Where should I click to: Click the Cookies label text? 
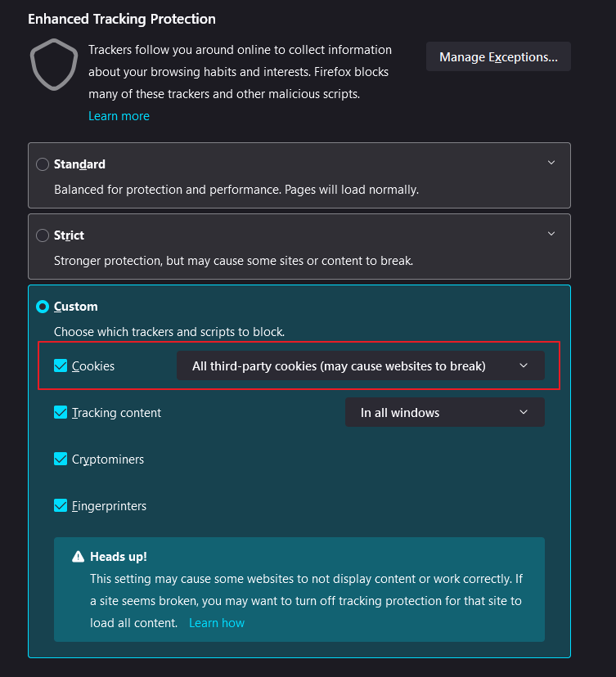tap(93, 366)
